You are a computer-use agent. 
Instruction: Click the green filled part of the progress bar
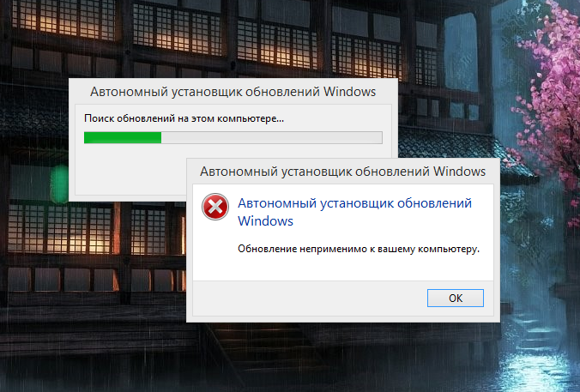point(123,137)
